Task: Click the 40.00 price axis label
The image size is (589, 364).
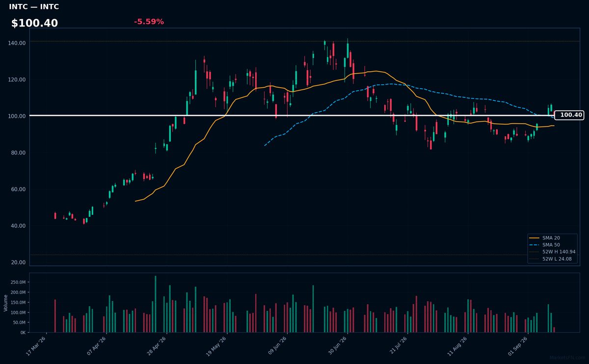Action: coord(19,226)
